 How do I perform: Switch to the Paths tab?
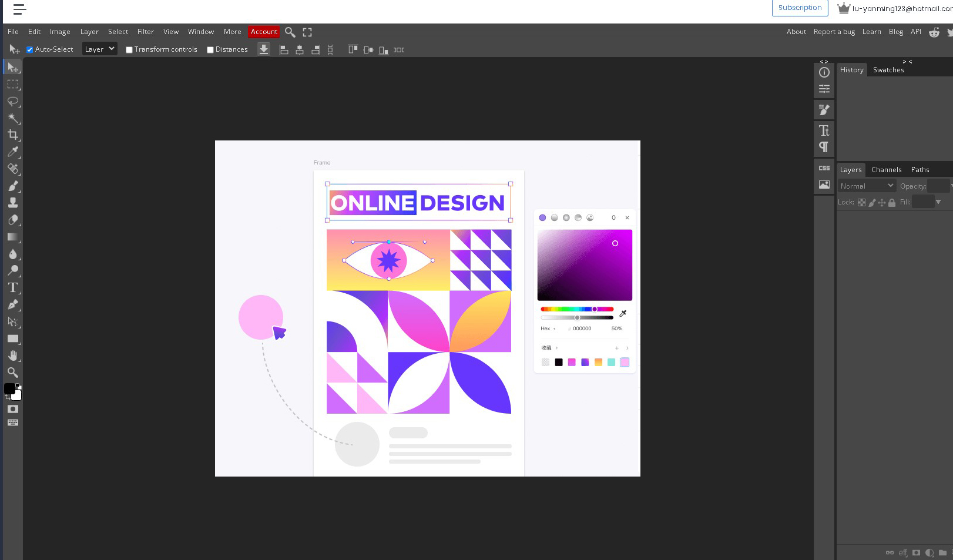pyautogui.click(x=920, y=170)
